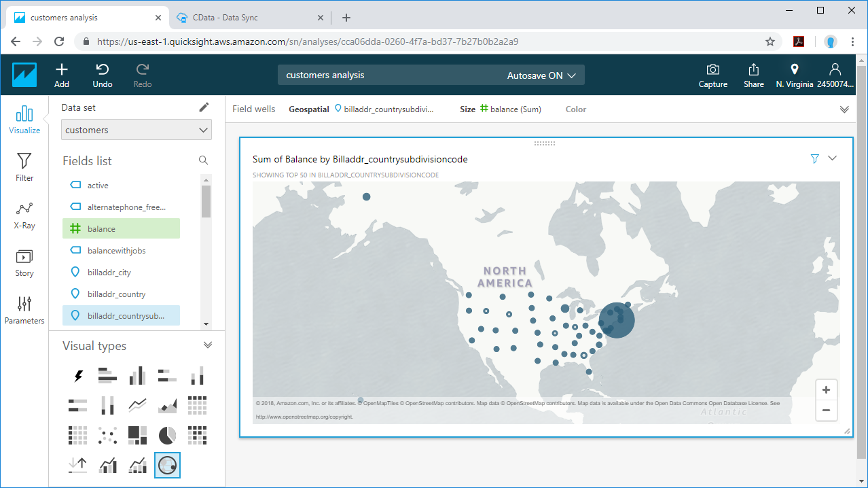Screen dimensions: 868x488
Task: Select the area line chart visual type
Action: (167, 406)
